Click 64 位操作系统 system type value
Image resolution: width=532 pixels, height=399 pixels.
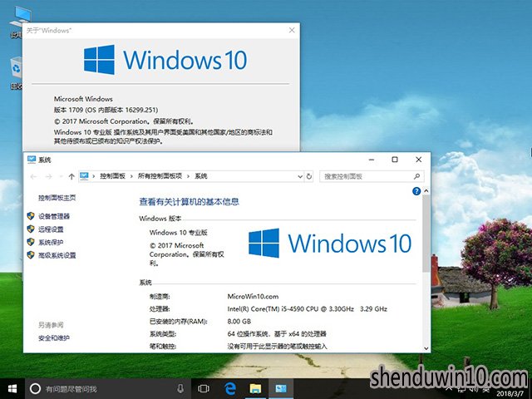tap(277, 334)
